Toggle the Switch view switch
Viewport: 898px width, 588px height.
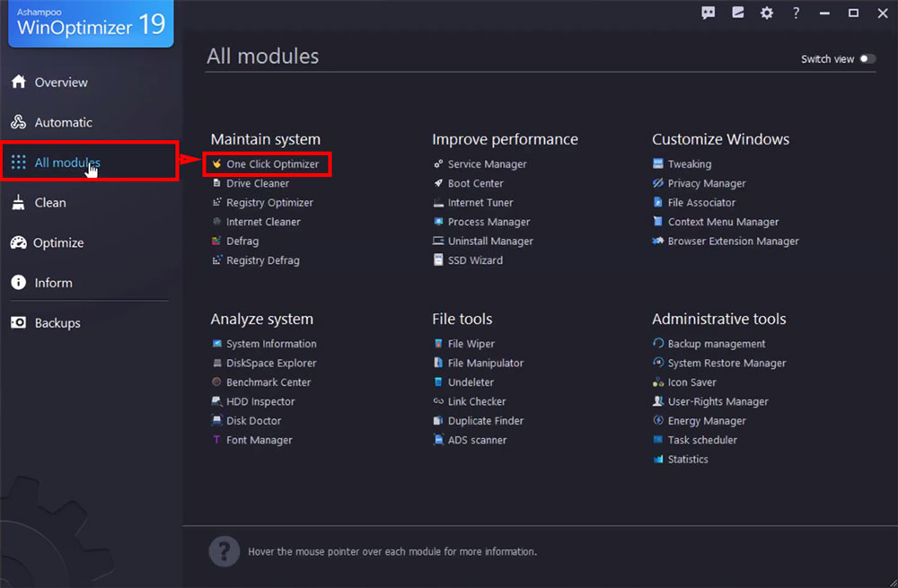point(867,59)
